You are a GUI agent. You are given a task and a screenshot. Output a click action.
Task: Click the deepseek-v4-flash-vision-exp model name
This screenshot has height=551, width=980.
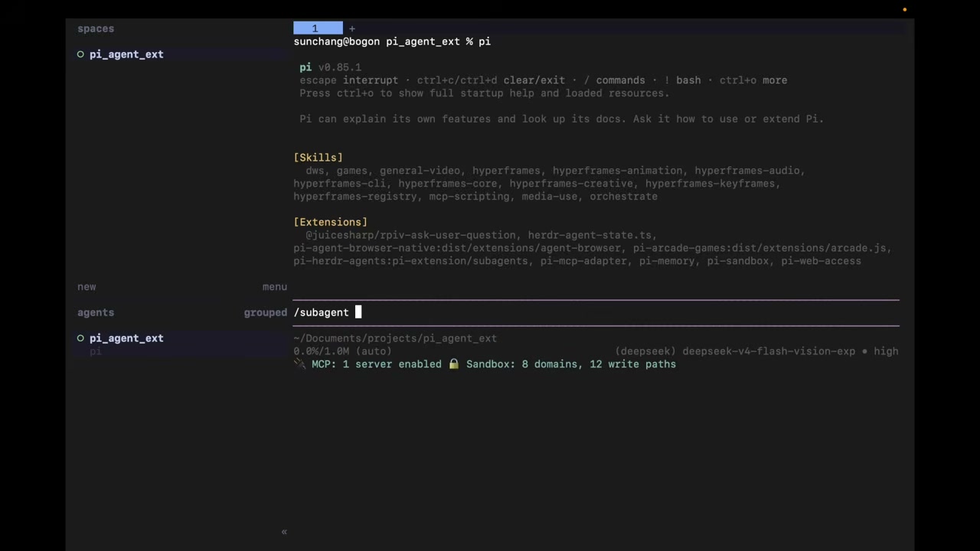point(769,351)
